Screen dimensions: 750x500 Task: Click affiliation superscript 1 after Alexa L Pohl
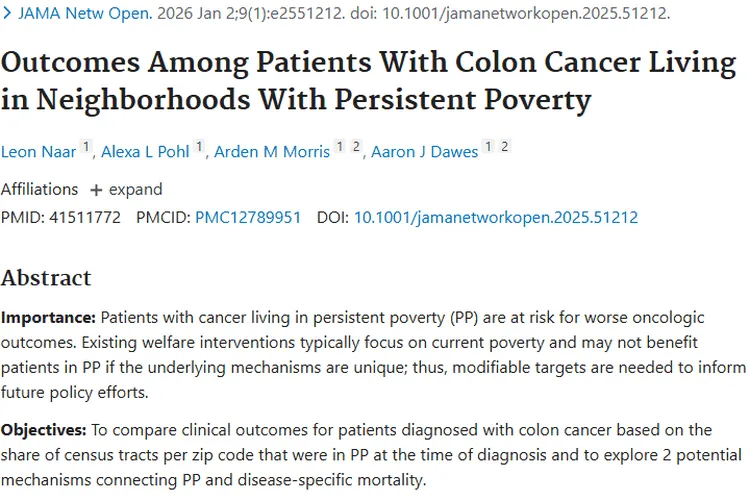coord(200,147)
